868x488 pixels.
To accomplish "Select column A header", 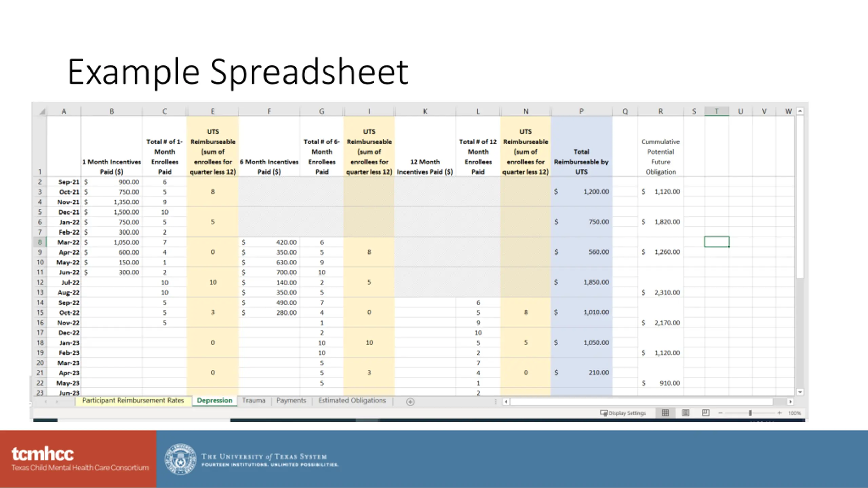I will 64,111.
